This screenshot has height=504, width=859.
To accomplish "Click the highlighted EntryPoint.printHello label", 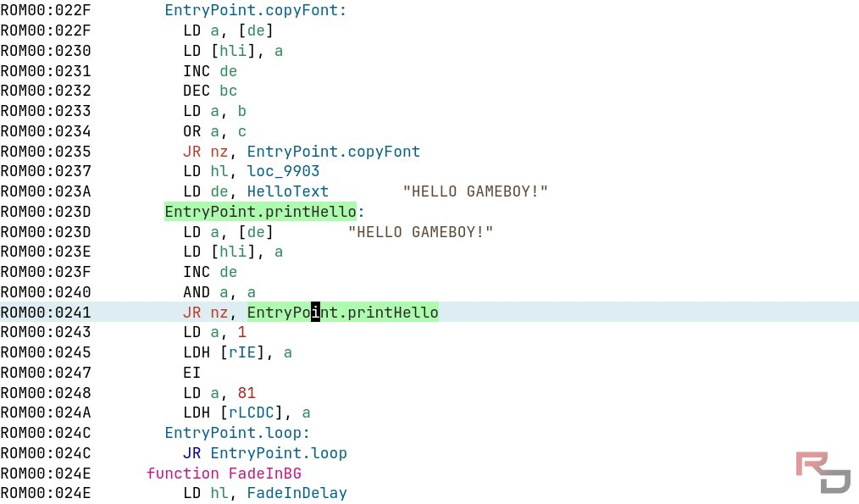I will coord(260,212).
